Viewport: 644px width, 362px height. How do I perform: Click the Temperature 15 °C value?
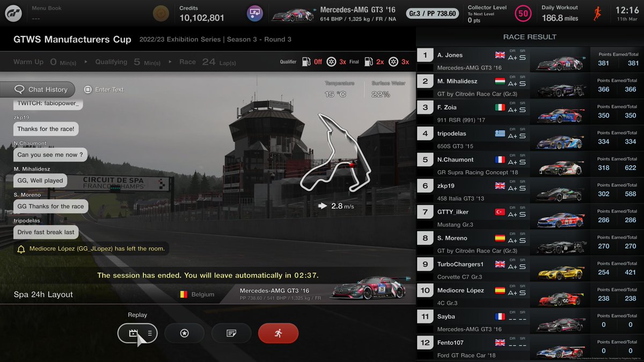[x=336, y=94]
